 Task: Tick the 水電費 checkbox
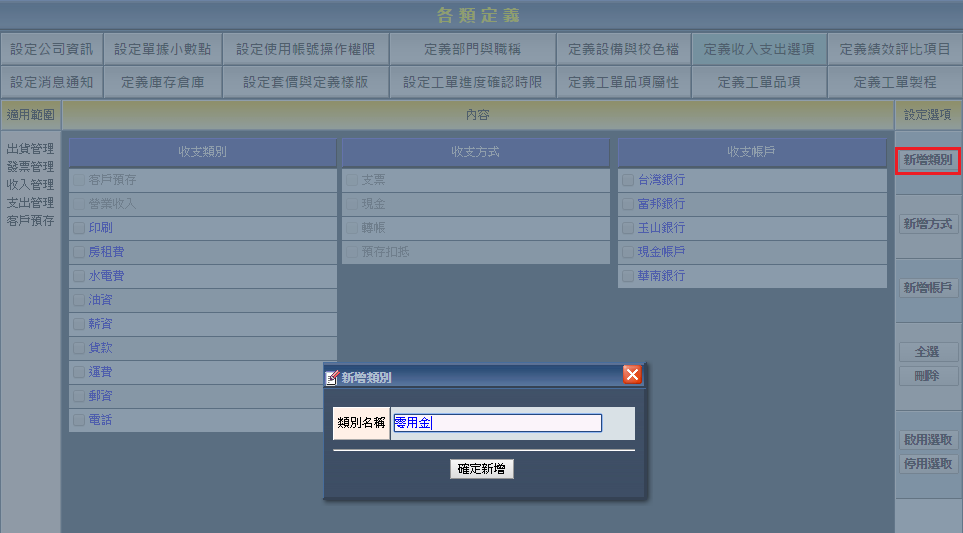[79, 276]
